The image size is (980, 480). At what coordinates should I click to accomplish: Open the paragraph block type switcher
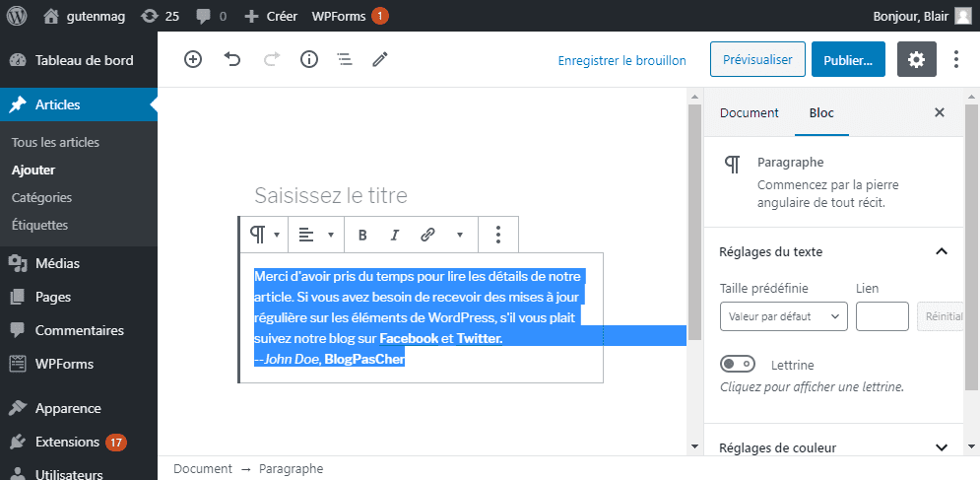264,235
